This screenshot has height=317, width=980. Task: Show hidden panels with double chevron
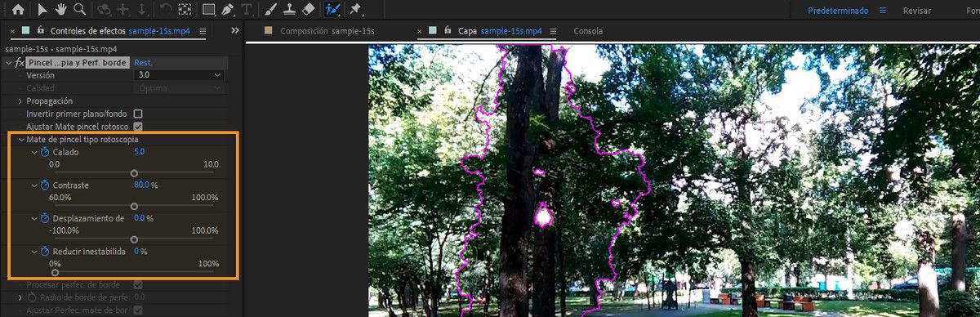[235, 31]
